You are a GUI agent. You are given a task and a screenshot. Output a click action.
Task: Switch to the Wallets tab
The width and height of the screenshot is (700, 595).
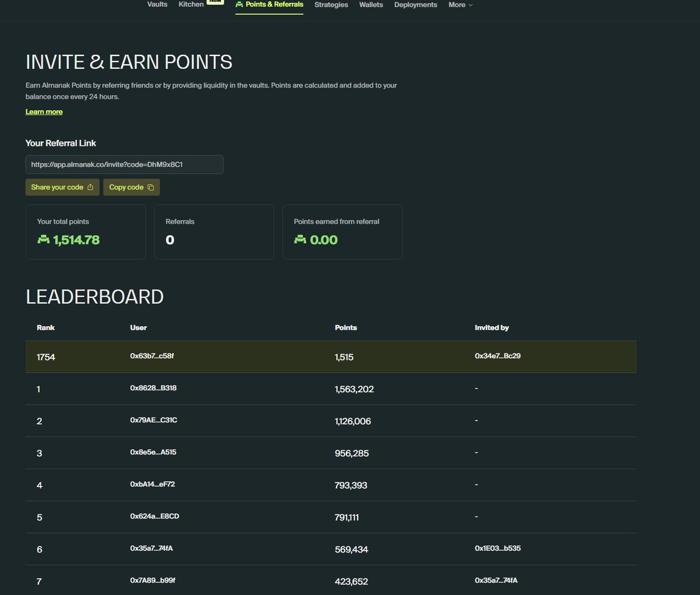pyautogui.click(x=371, y=5)
